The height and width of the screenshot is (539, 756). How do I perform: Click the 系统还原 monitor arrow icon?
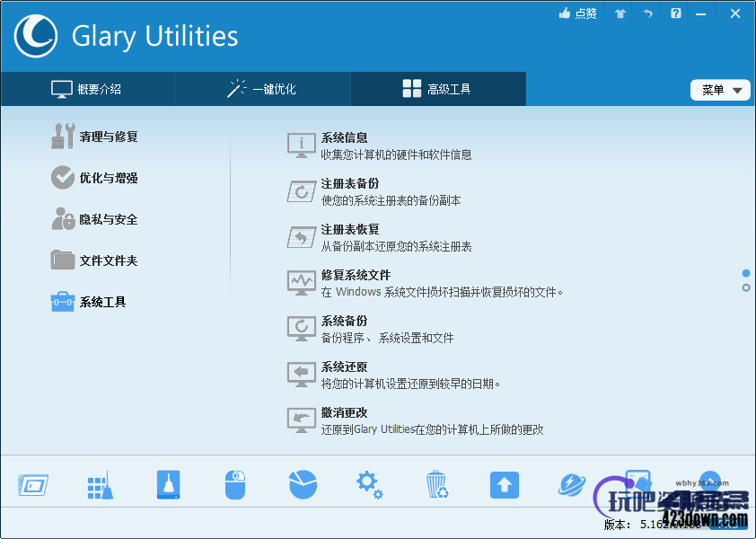[302, 375]
